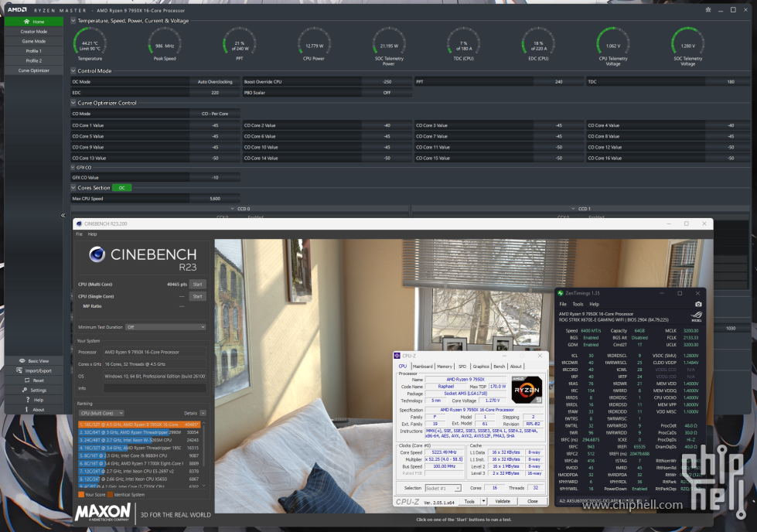Select Game Mode in Ryzen Master
The height and width of the screenshot is (532, 757).
(34, 41)
